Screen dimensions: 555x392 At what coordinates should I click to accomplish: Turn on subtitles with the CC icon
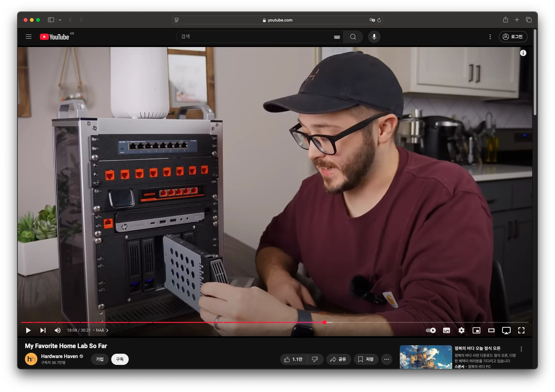446,330
